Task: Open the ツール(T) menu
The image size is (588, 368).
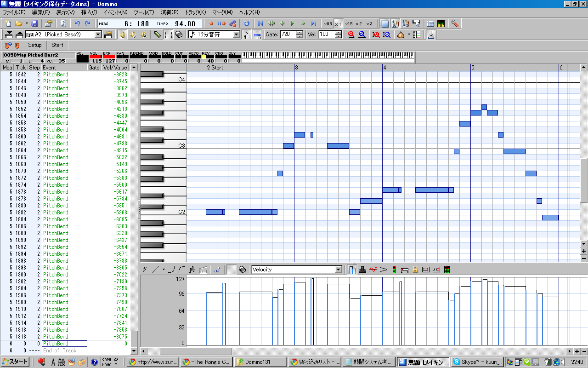Action: [144, 12]
